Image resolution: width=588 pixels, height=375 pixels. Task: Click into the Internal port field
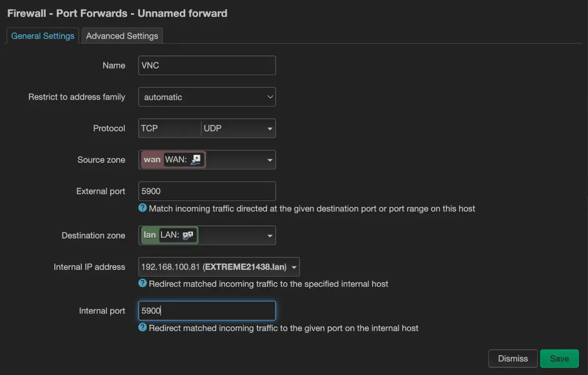pyautogui.click(x=207, y=311)
